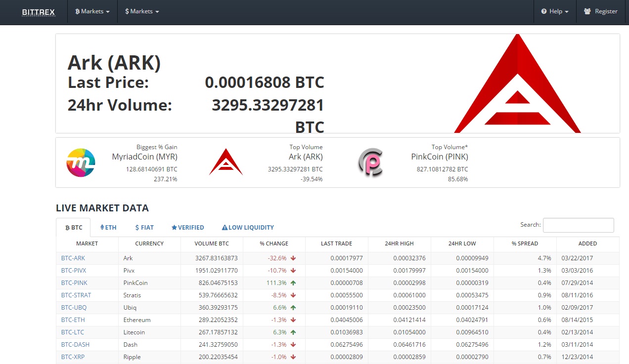Click Dash spread value 1.2%
629x364 pixels.
(x=544, y=345)
